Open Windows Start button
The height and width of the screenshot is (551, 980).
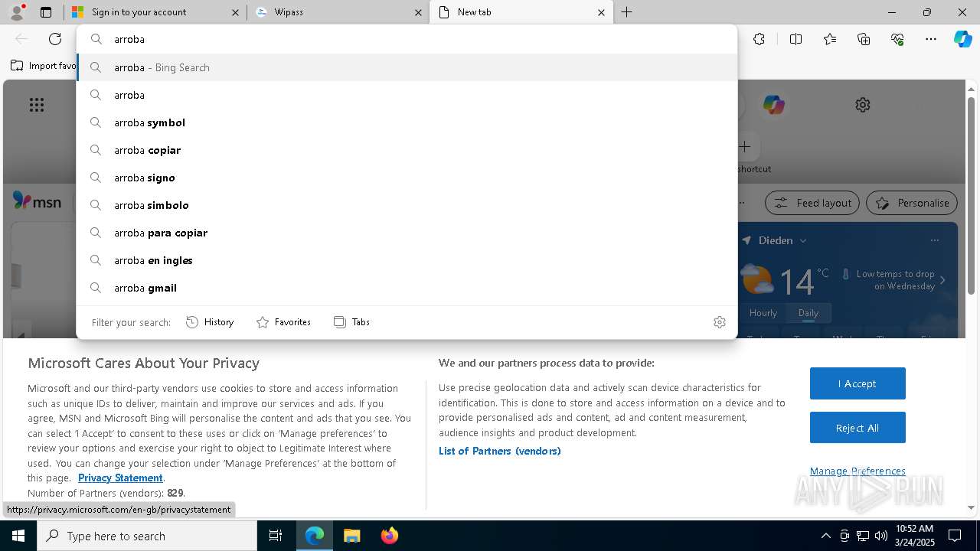(18, 536)
